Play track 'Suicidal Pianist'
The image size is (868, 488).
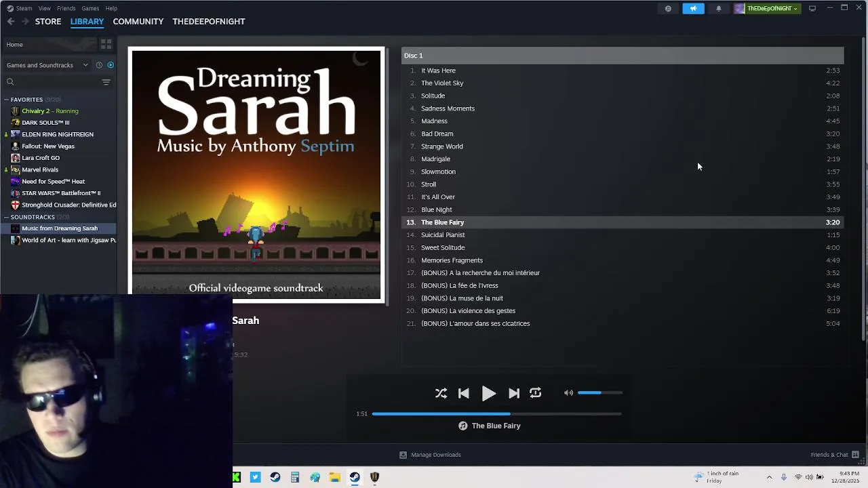coord(623,235)
